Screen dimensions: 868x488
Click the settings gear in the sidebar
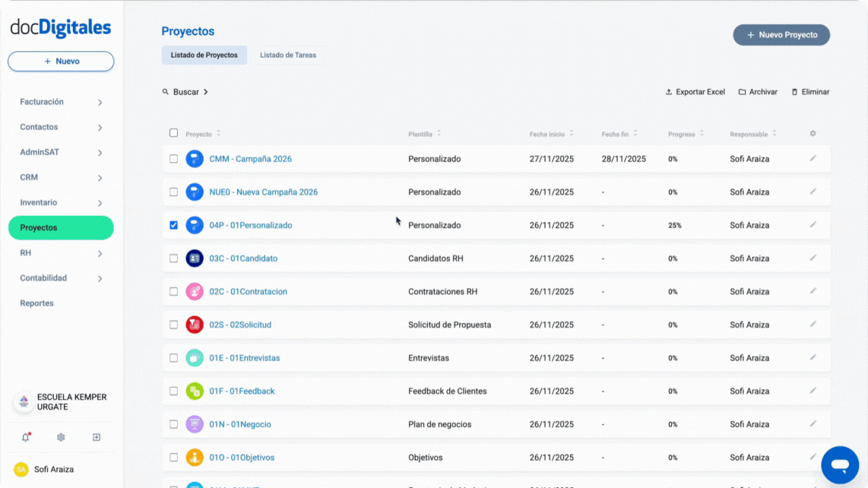(60, 437)
